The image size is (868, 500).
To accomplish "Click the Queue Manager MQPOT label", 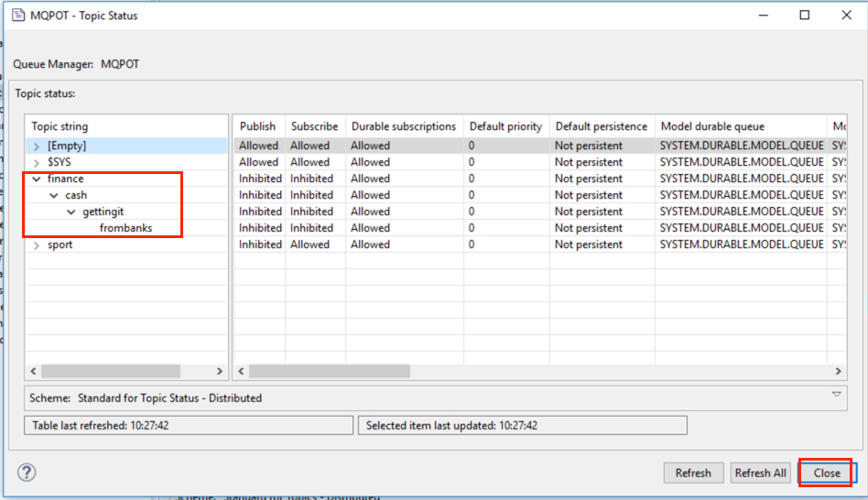I will tap(76, 64).
